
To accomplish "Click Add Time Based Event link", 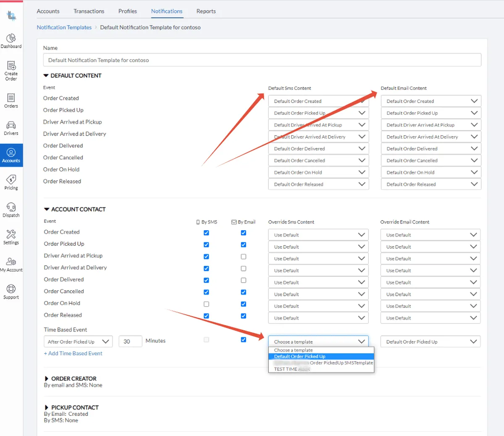I will pyautogui.click(x=73, y=353).
